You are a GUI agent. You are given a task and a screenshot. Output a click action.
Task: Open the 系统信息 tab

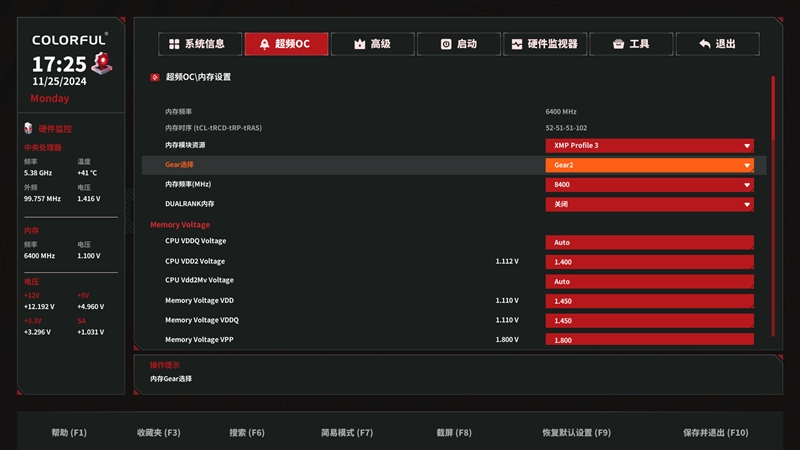pos(200,44)
